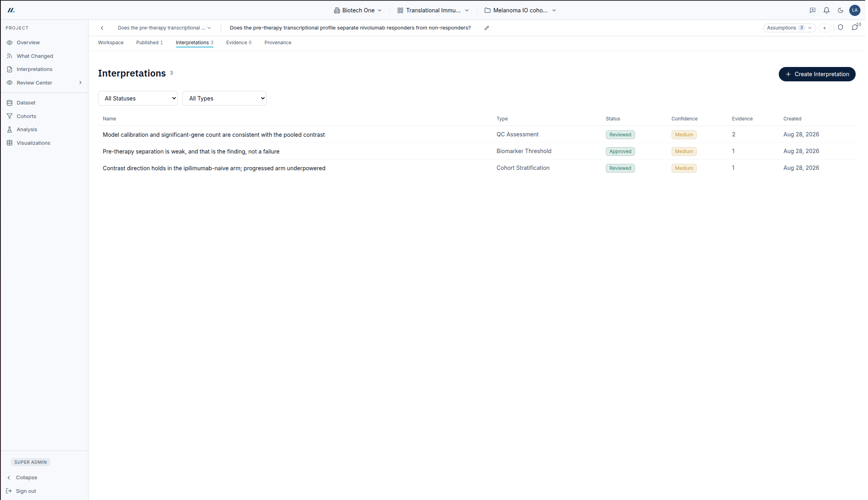Image resolution: width=868 pixels, height=500 pixels.
Task: Click the Approved status badge
Action: [620, 152]
